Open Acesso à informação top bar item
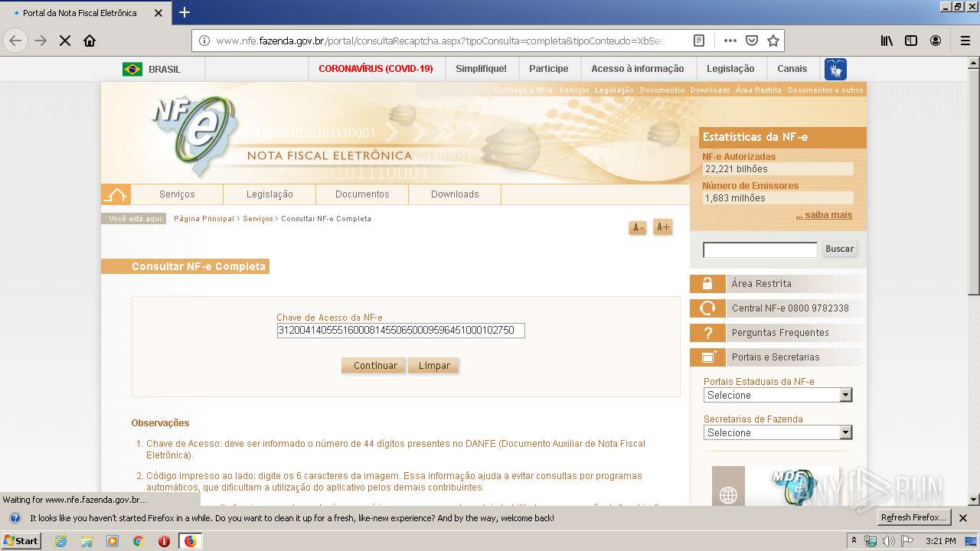 (x=638, y=69)
